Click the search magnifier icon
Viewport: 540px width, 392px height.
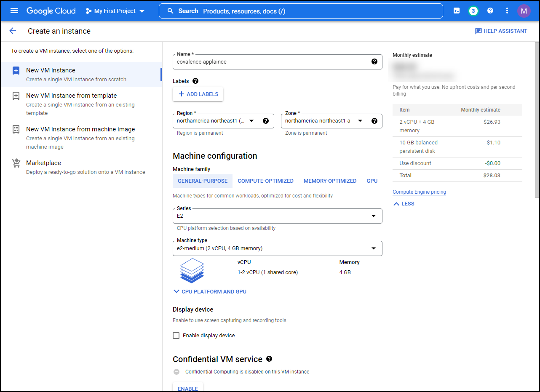170,11
